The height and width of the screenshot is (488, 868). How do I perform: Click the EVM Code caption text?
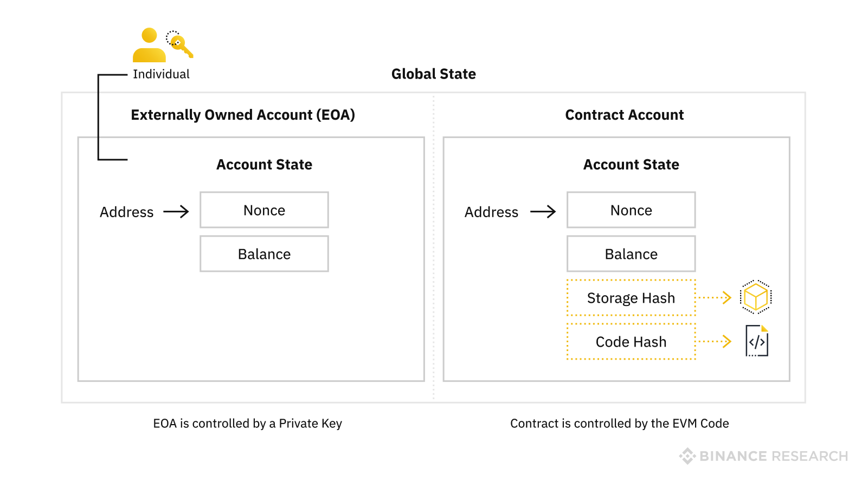pos(619,424)
